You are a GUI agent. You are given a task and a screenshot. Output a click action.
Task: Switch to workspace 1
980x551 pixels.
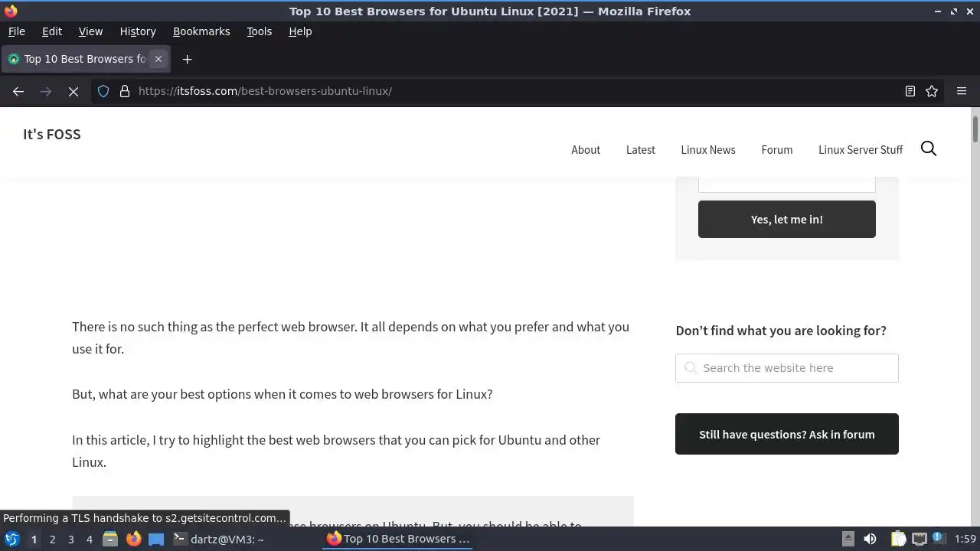pos(34,540)
